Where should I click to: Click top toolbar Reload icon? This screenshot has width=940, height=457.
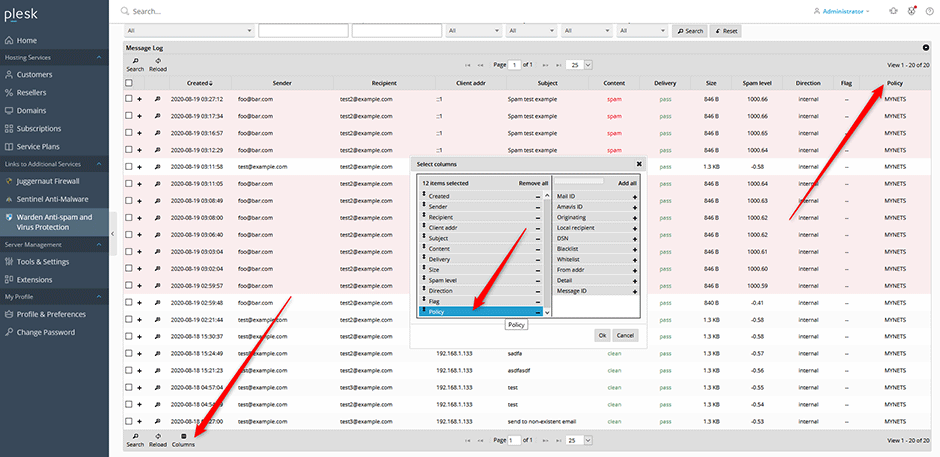click(158, 65)
